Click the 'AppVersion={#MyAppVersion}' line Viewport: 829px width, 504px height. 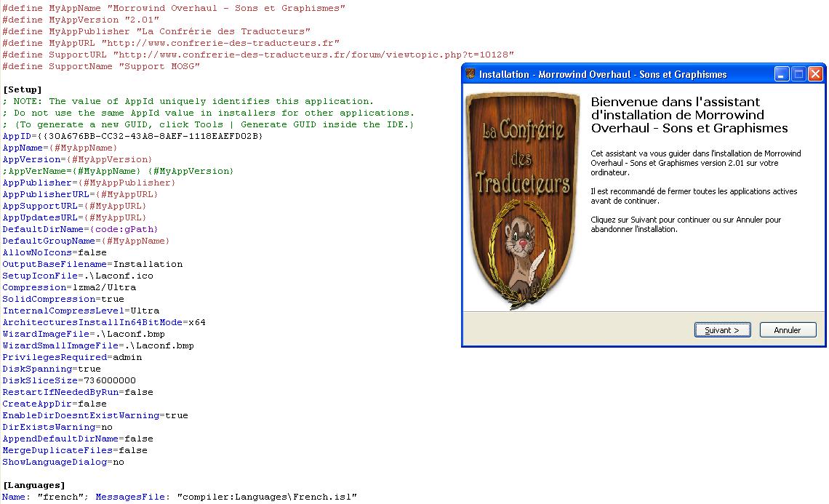[77, 159]
